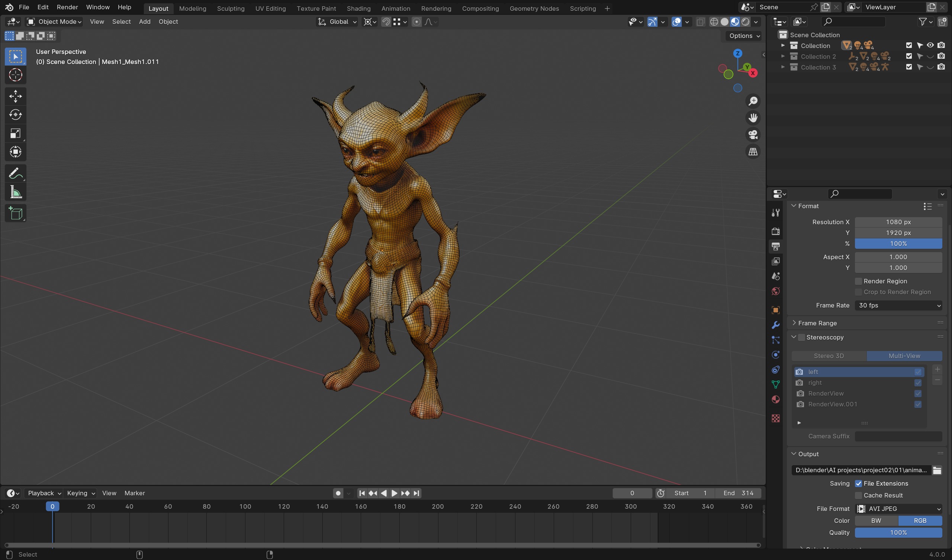The height and width of the screenshot is (560, 952).
Task: Uncheck File Extensions option
Action: click(x=858, y=484)
